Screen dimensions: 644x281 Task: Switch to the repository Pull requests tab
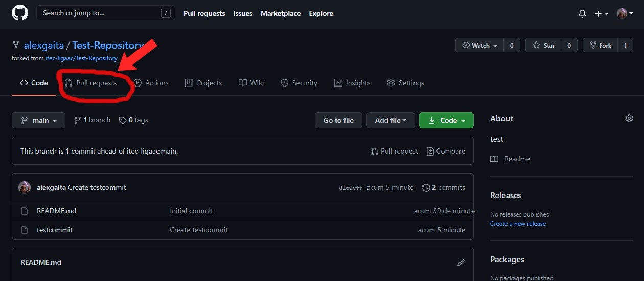pos(90,83)
